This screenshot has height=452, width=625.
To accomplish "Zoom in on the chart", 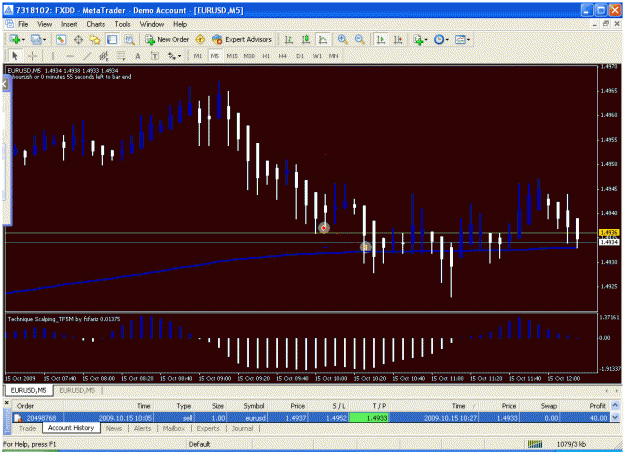I will pyautogui.click(x=342, y=39).
